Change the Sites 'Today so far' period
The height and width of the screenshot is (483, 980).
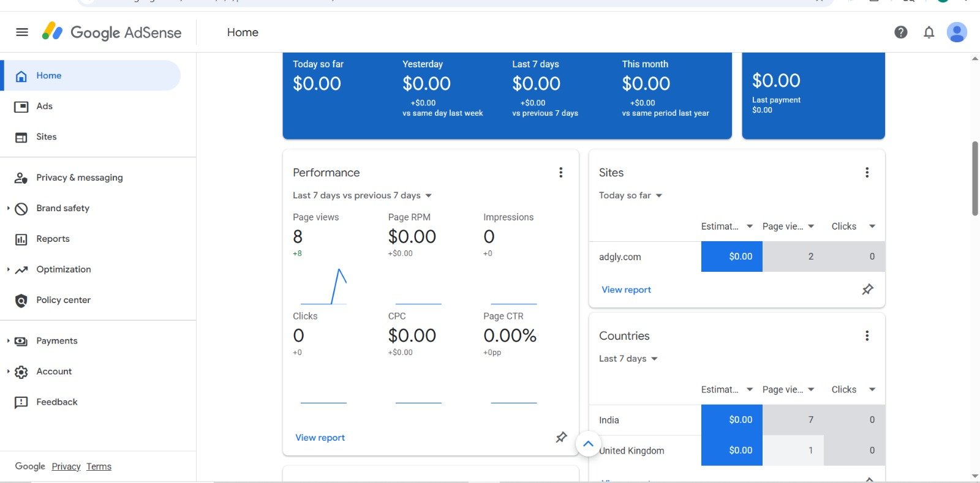tap(631, 195)
